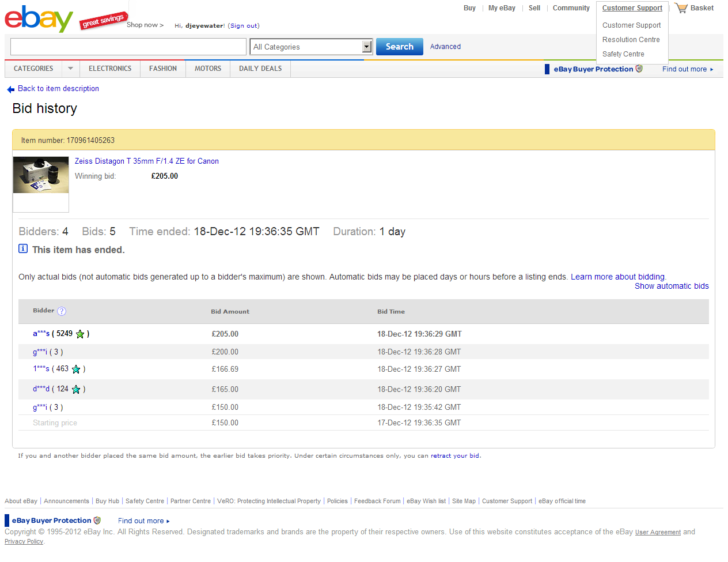728x562 pixels.
Task: Open eBay Wish list footer link
Action: pyautogui.click(x=426, y=501)
